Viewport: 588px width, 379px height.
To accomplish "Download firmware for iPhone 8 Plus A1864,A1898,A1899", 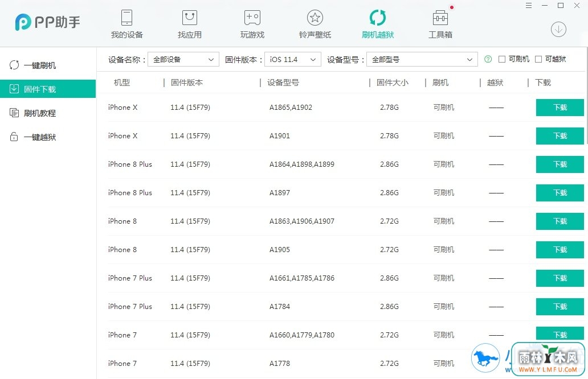I will click(560, 164).
